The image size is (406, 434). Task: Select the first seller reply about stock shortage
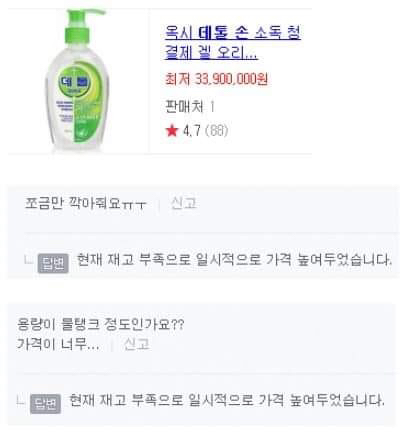tap(234, 260)
